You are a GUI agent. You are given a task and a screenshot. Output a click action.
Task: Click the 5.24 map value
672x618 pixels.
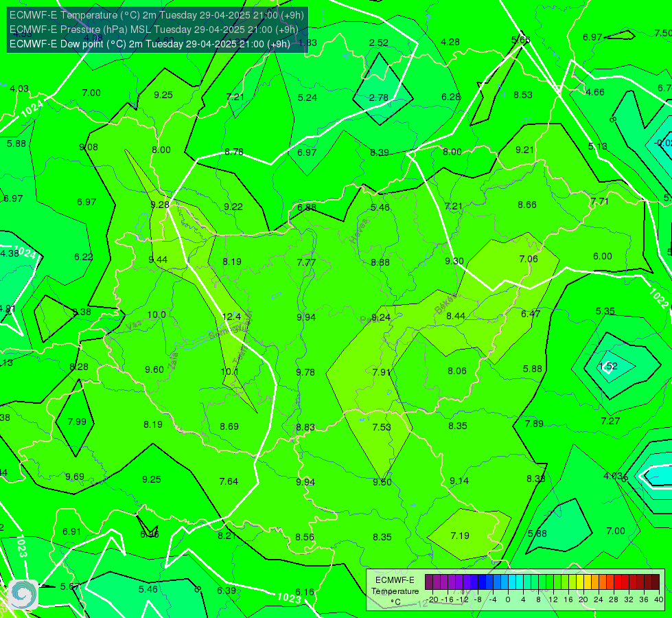pyautogui.click(x=308, y=98)
